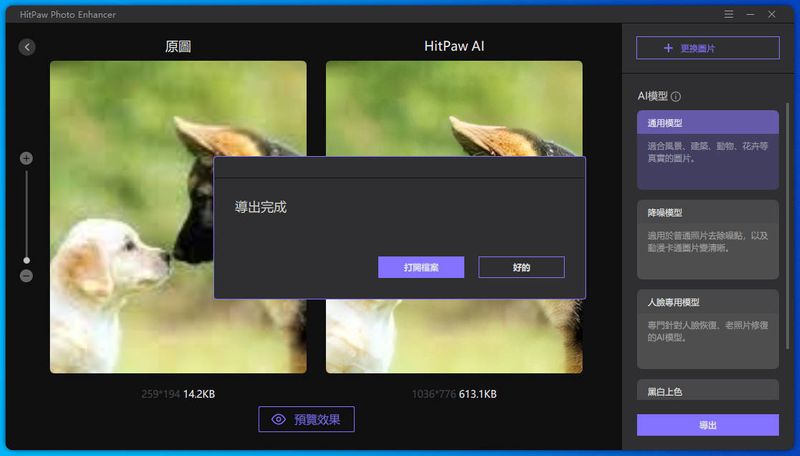Click 打開檔案 in the dialog
Screen dimensions: 800x456
point(421,267)
